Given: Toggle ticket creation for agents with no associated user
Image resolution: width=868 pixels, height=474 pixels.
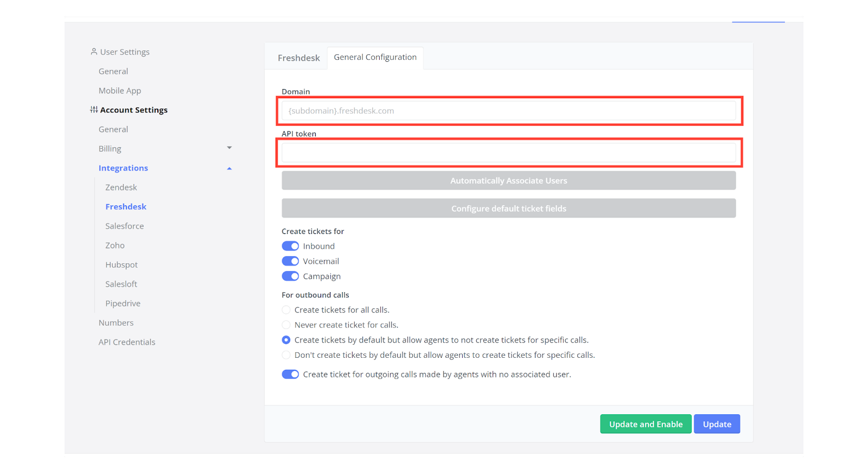Looking at the screenshot, I should 290,374.
